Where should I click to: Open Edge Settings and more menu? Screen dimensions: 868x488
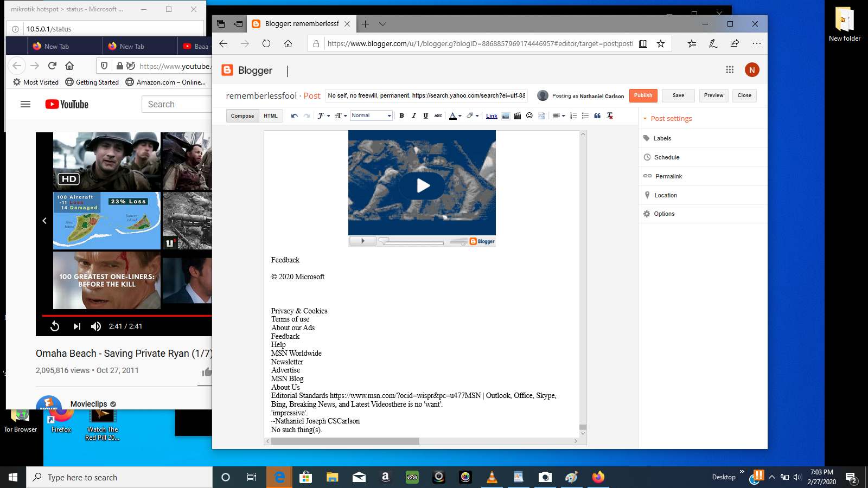[x=756, y=43]
